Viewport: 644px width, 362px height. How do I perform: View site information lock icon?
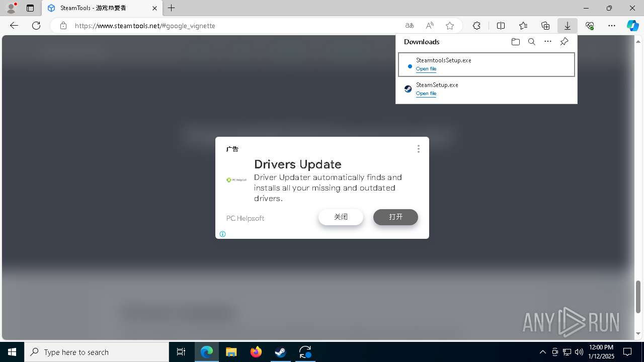pos(63,26)
